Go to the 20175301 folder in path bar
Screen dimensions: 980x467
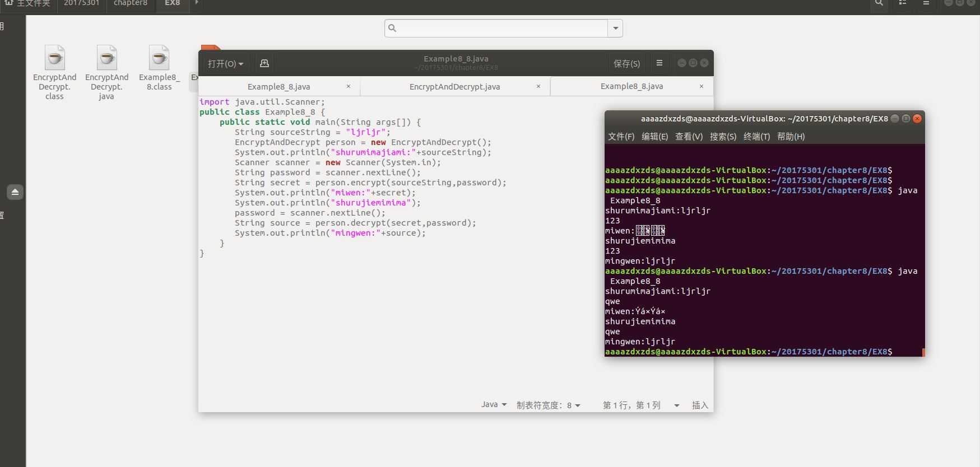pos(81,3)
